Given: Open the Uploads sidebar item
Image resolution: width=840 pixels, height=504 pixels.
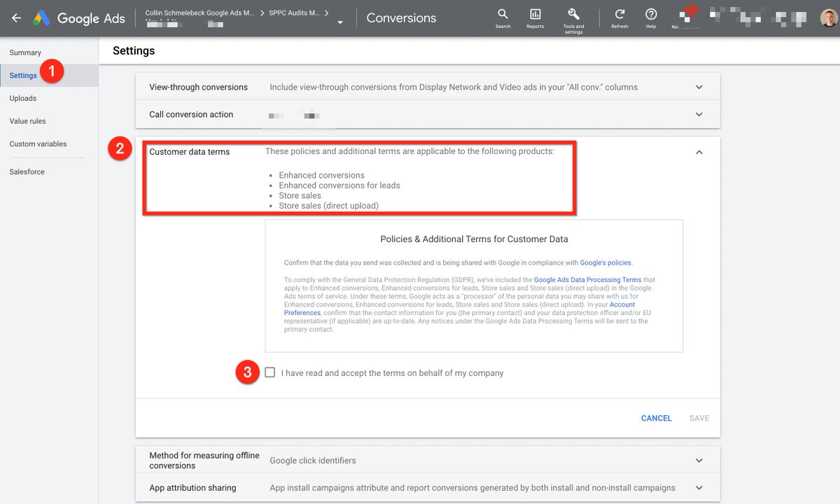Looking at the screenshot, I should 23,98.
